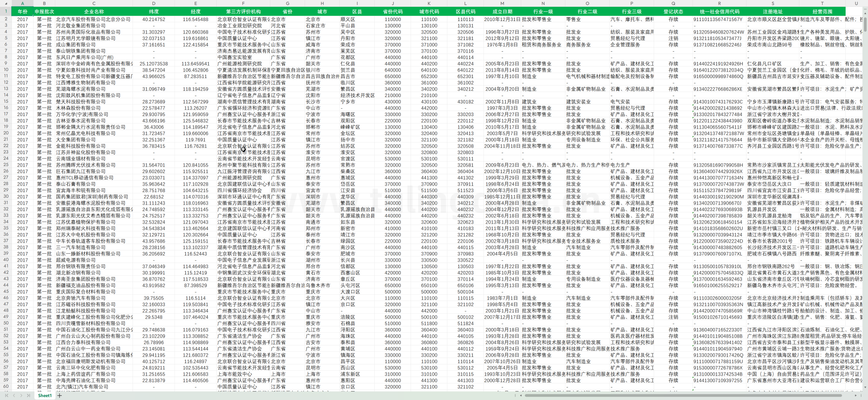Select row 25 header number

tap(6, 165)
